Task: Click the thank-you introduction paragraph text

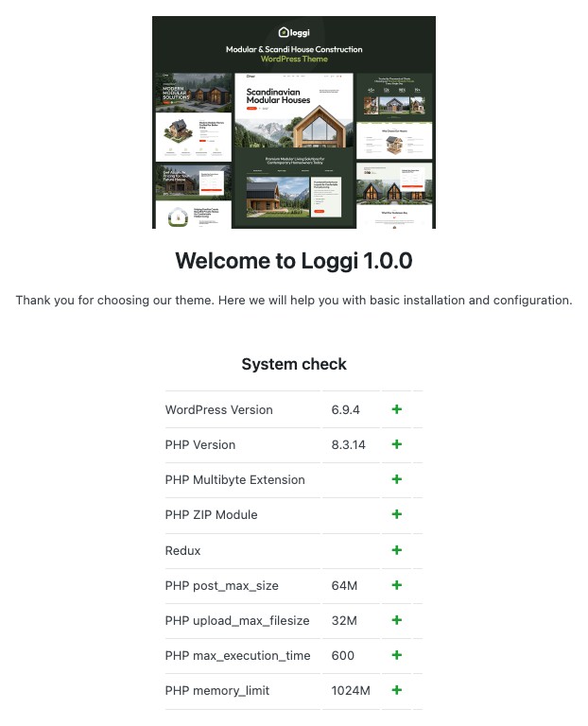Action: [294, 301]
